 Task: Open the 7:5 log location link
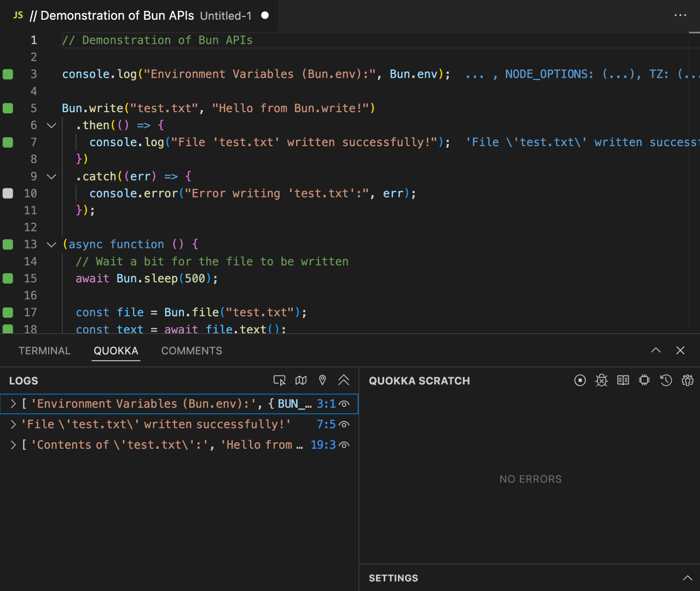click(326, 425)
